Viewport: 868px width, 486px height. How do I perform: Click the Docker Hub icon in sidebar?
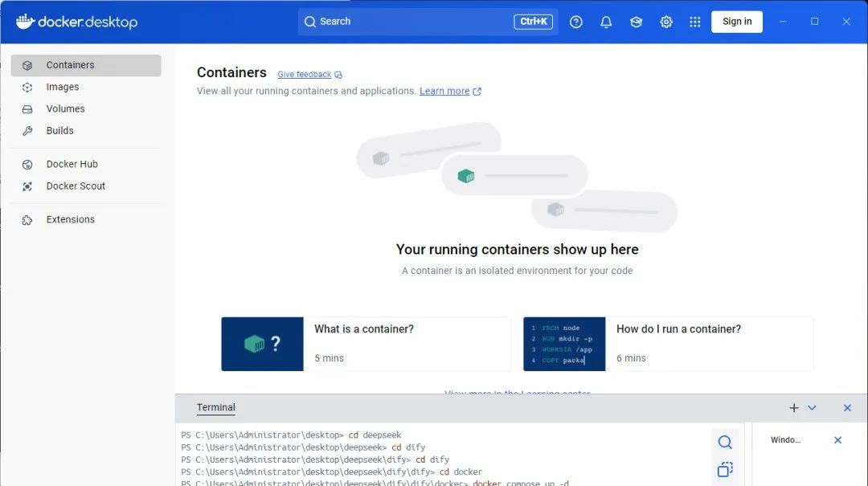point(27,165)
